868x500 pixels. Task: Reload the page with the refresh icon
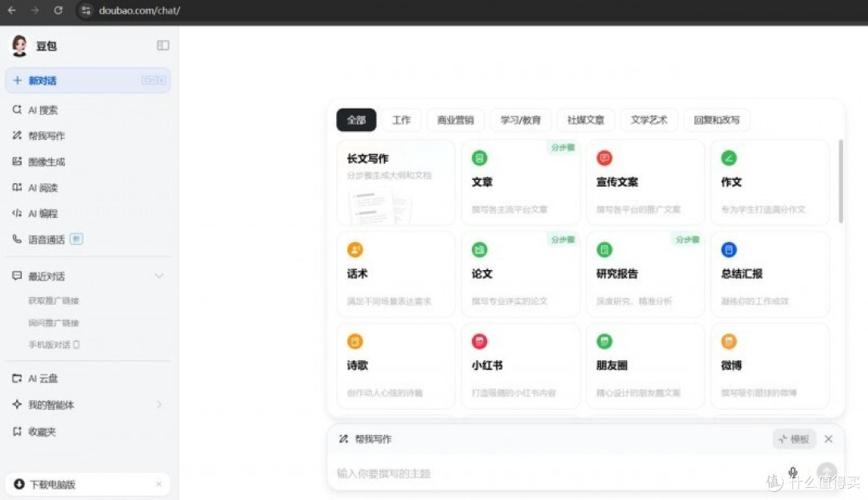pos(58,10)
